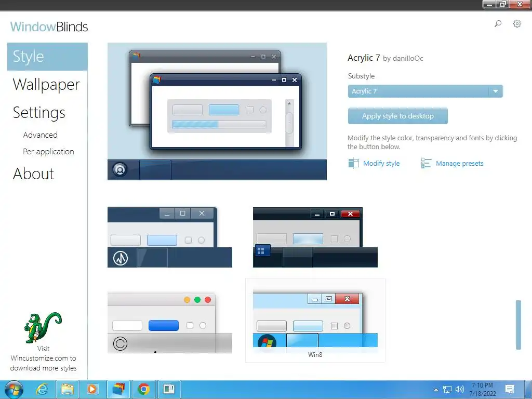Select the blue skin thumbnail with grey caption buttons
Screen dimensions: 532x399
pyautogui.click(x=170, y=237)
